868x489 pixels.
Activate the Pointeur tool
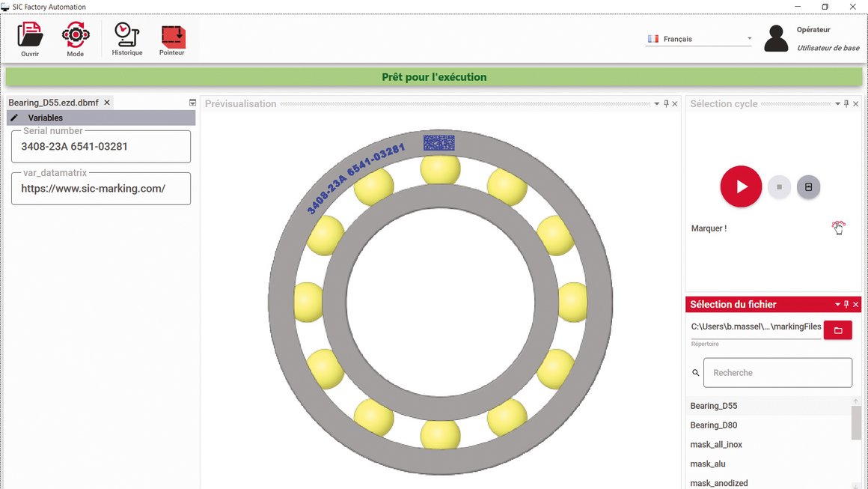tap(172, 35)
